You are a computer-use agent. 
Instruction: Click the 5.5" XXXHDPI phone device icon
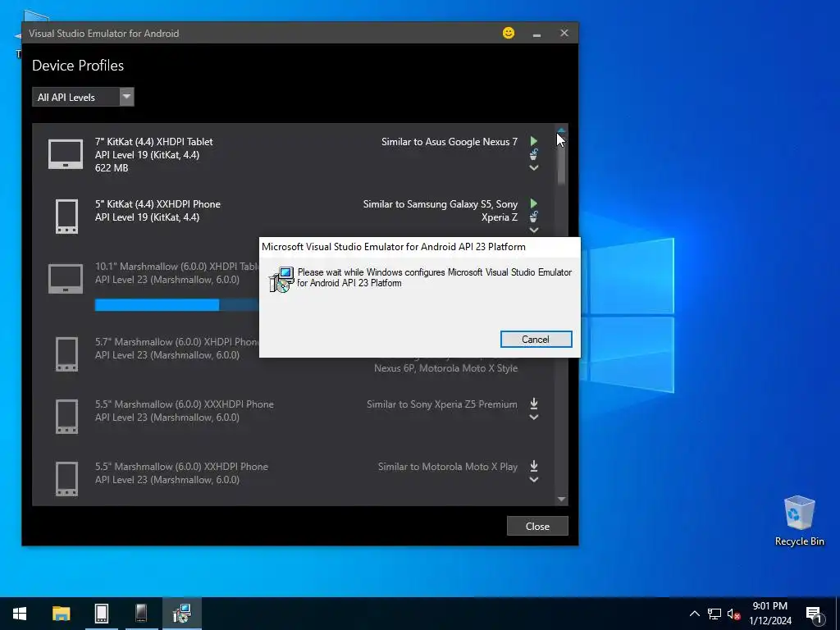pos(66,416)
